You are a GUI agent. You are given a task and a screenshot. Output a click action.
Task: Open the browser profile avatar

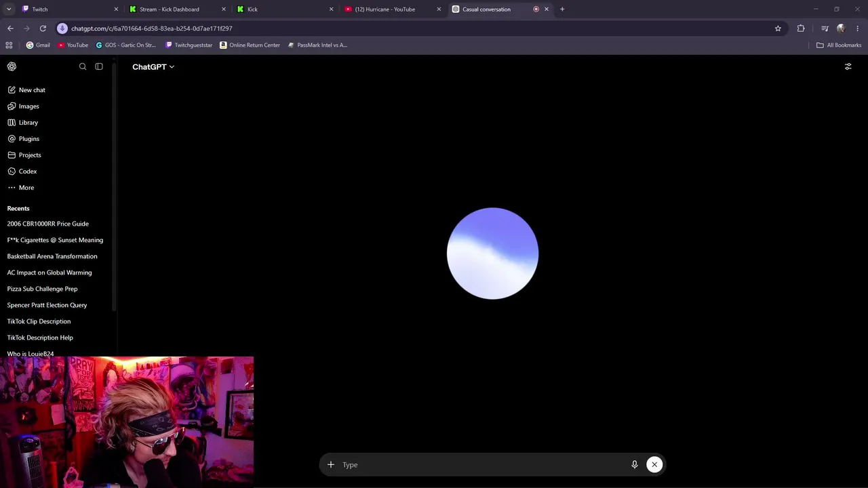tap(841, 28)
